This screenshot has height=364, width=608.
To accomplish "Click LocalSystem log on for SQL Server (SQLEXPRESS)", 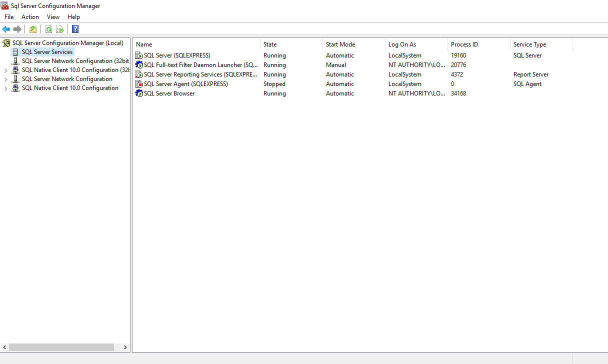I will 405,55.
